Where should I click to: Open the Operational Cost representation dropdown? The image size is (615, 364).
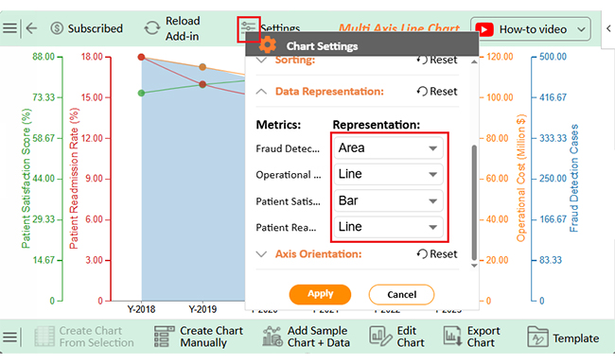tap(388, 174)
